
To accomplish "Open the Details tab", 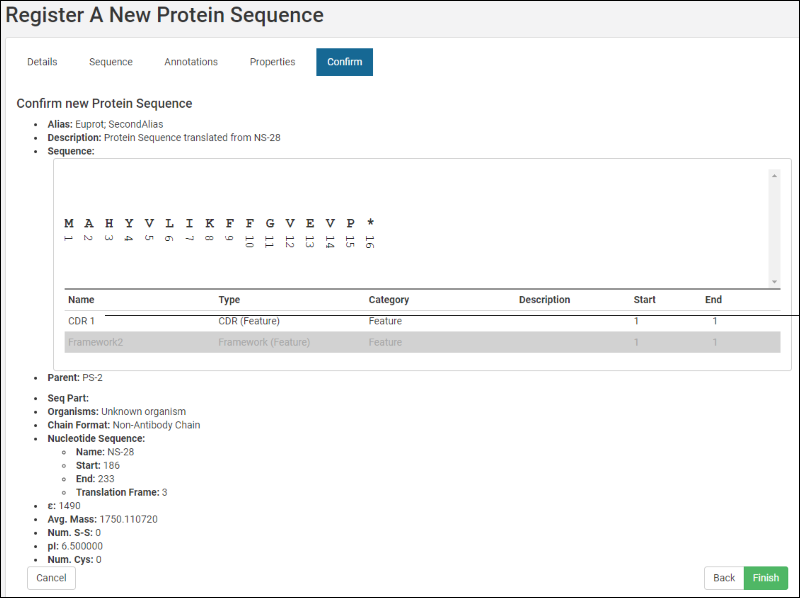I will (x=42, y=62).
